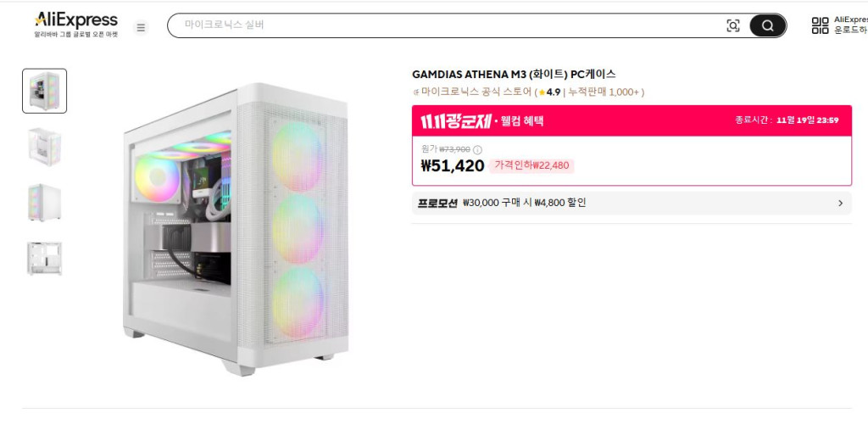
Task: Select the first product thumbnail
Action: pyautogui.click(x=44, y=91)
